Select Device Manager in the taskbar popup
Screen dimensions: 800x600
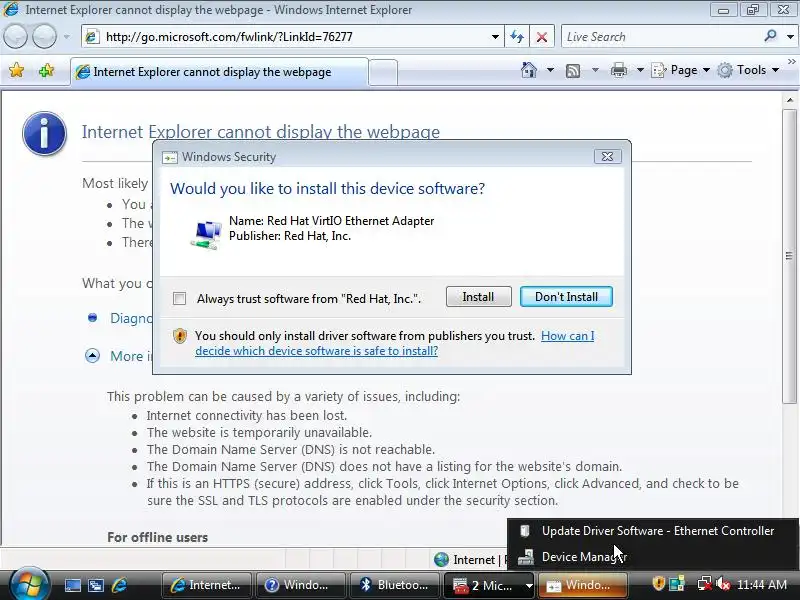[x=653, y=557]
